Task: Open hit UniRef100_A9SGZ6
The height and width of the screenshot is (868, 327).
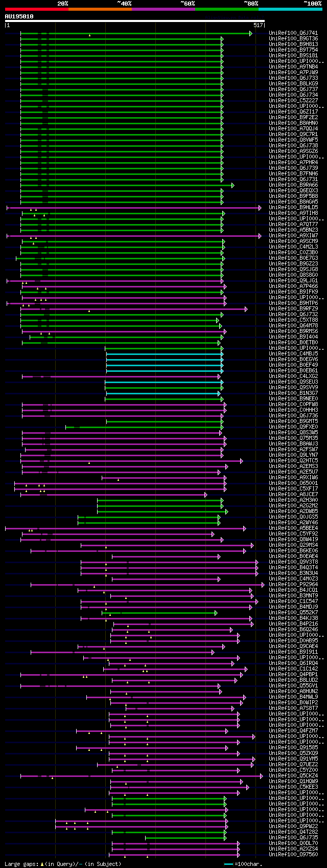Action: 293,151
